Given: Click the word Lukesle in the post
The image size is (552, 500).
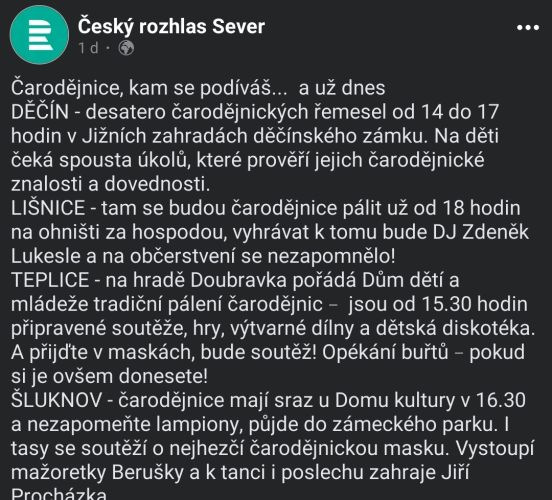Looking at the screenshot, I should point(46,256).
